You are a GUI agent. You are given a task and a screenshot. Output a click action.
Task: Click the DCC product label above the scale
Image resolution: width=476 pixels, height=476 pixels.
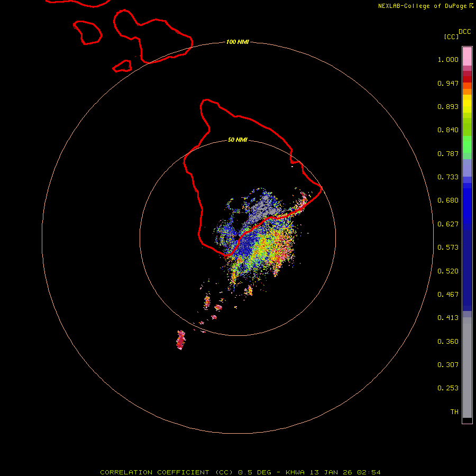(464, 32)
